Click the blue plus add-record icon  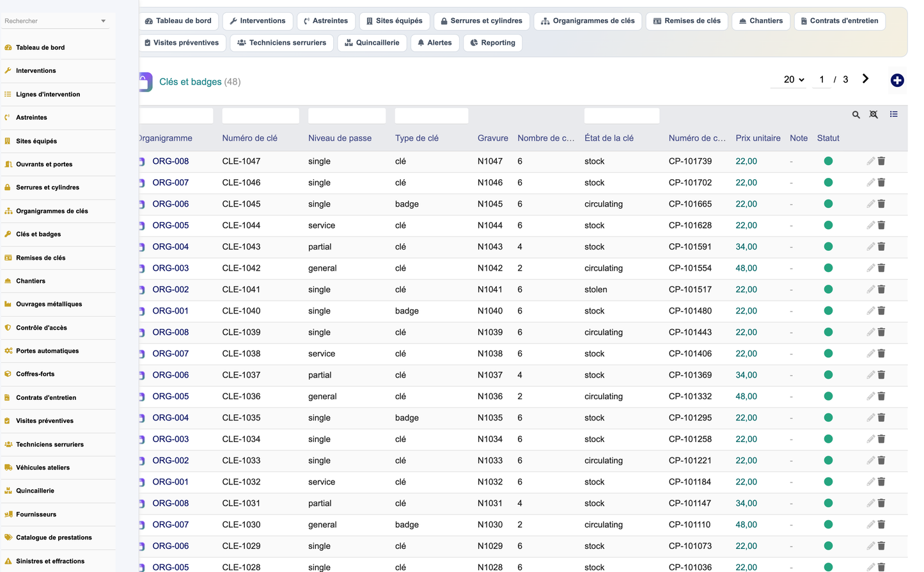[x=897, y=80]
